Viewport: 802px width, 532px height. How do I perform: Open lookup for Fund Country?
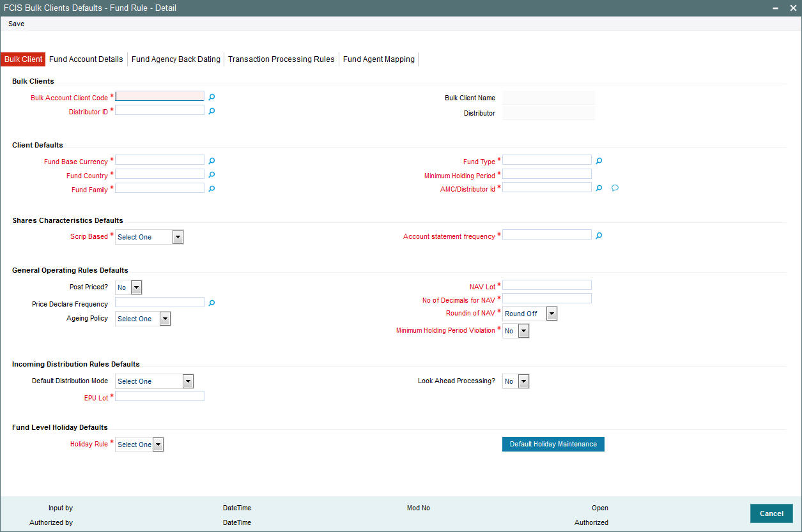pyautogui.click(x=212, y=174)
